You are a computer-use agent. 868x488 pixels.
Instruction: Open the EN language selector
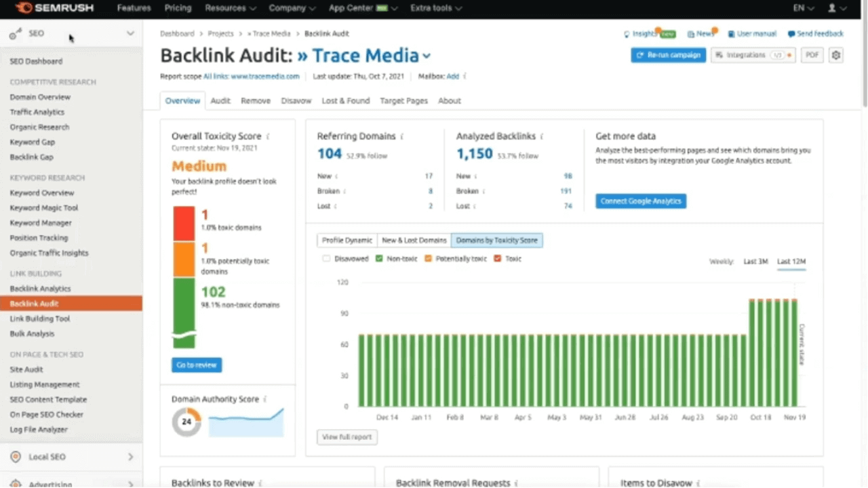point(803,8)
